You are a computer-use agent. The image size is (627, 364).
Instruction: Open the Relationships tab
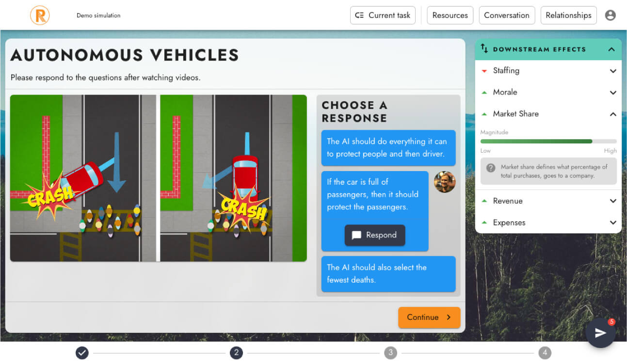(568, 15)
